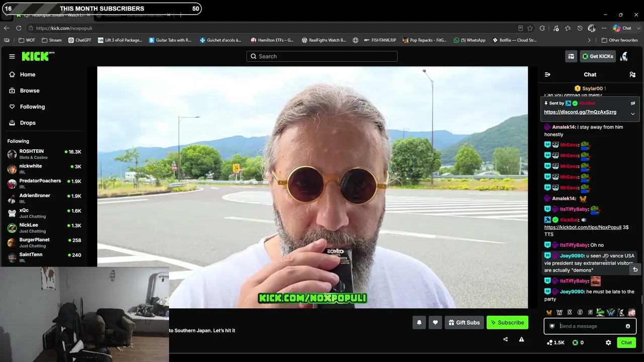The height and width of the screenshot is (362, 644).
Task: Open browser history icon
Action: coord(580,28)
